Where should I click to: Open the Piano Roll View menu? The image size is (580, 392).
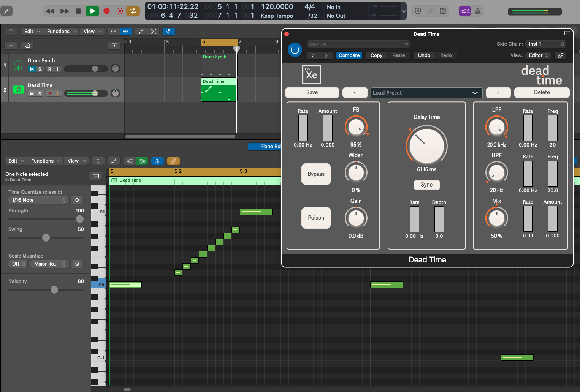[76, 161]
